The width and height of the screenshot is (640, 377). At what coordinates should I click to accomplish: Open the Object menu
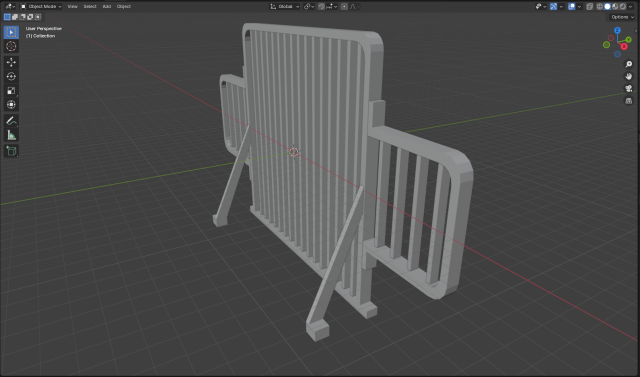click(124, 6)
